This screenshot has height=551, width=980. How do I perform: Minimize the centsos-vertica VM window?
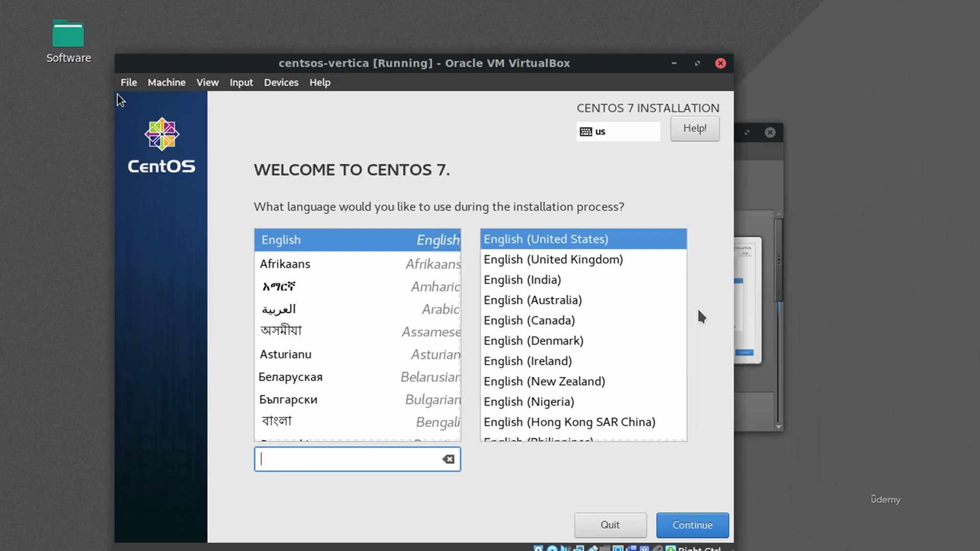click(674, 63)
